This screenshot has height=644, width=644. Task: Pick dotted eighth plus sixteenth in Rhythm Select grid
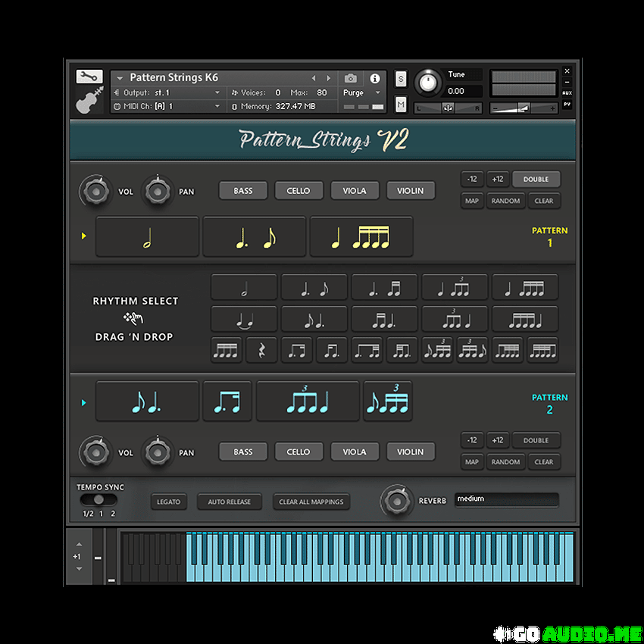(296, 350)
